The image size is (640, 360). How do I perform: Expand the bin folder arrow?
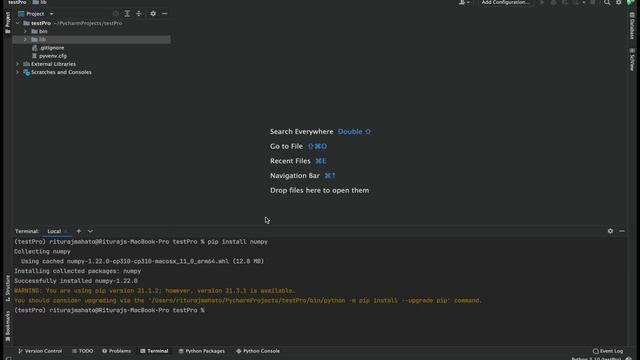point(25,31)
